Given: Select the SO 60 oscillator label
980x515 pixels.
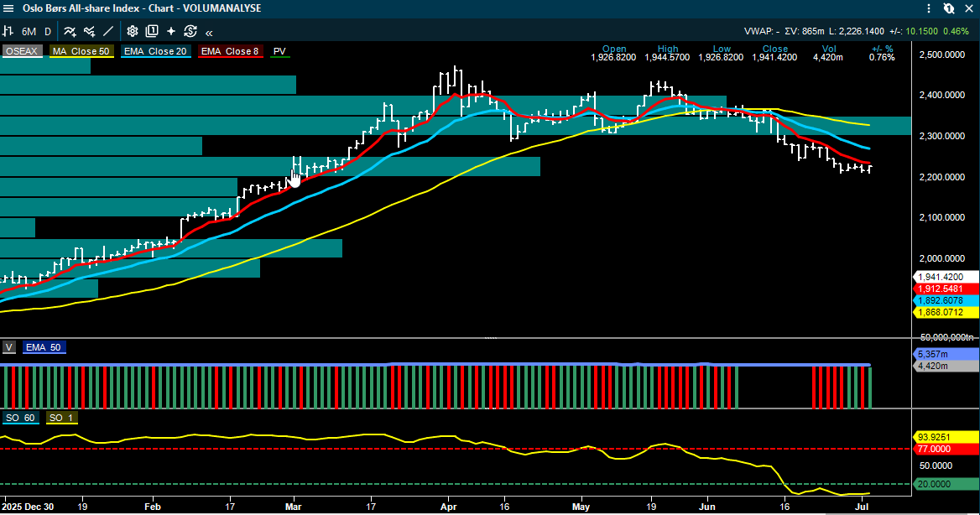Looking at the screenshot, I should pos(21,418).
